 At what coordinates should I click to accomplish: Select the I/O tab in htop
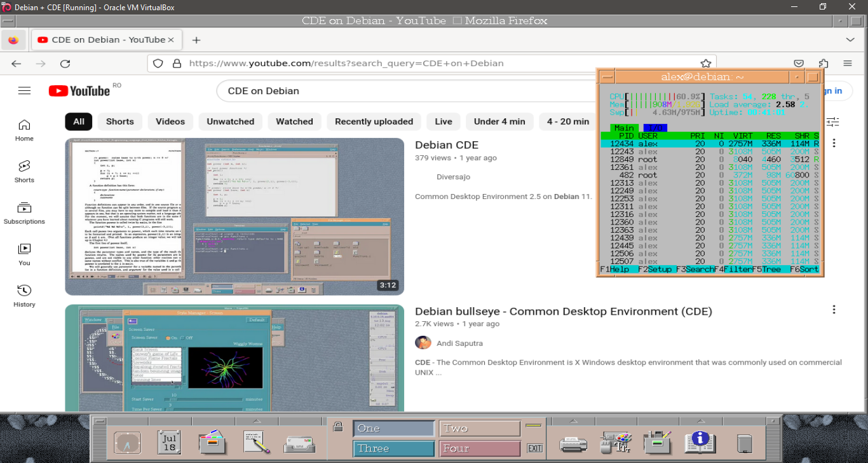click(656, 128)
